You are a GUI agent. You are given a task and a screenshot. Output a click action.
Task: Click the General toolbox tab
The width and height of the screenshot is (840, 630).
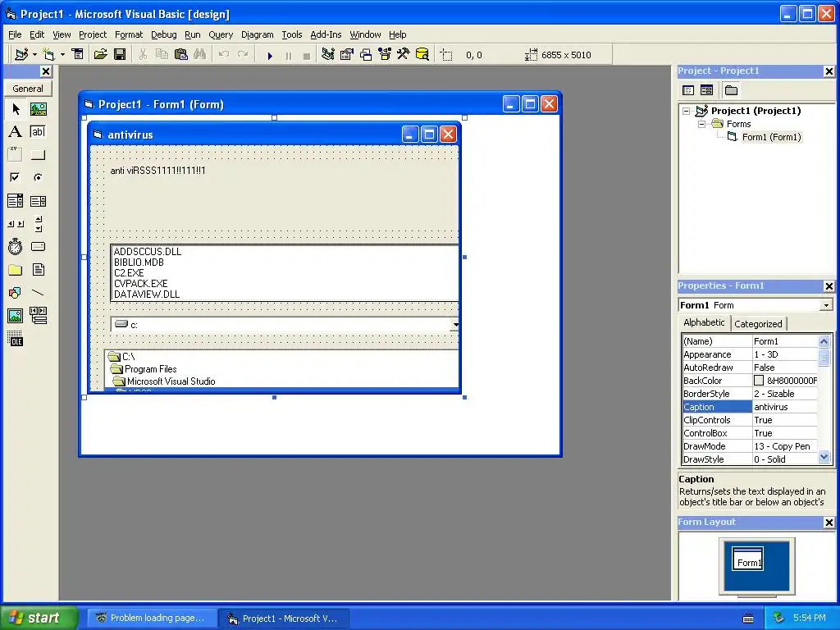click(x=28, y=89)
